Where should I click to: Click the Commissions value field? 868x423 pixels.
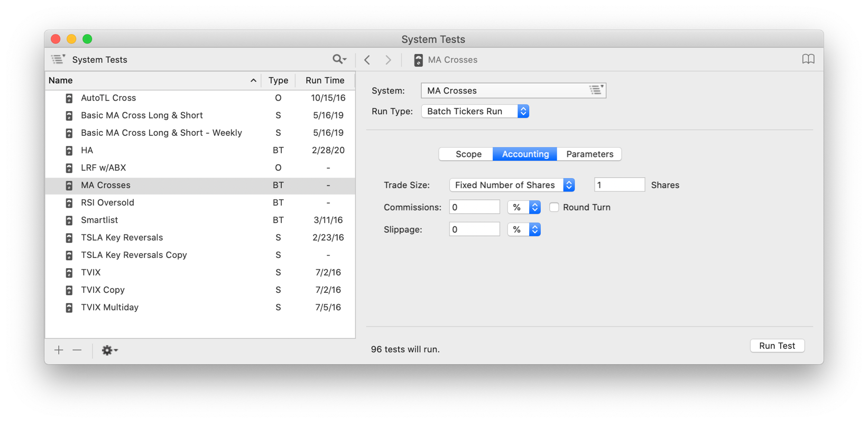474,207
